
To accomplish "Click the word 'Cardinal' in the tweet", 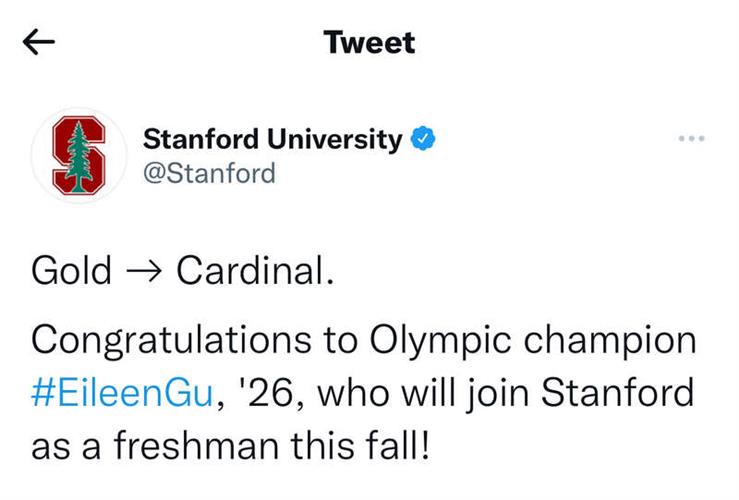I will coord(251,271).
